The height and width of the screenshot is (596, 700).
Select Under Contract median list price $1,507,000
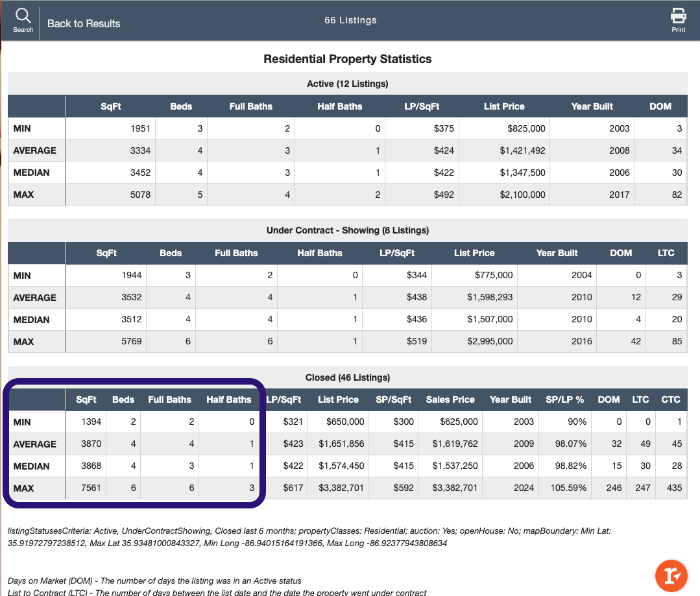point(490,319)
